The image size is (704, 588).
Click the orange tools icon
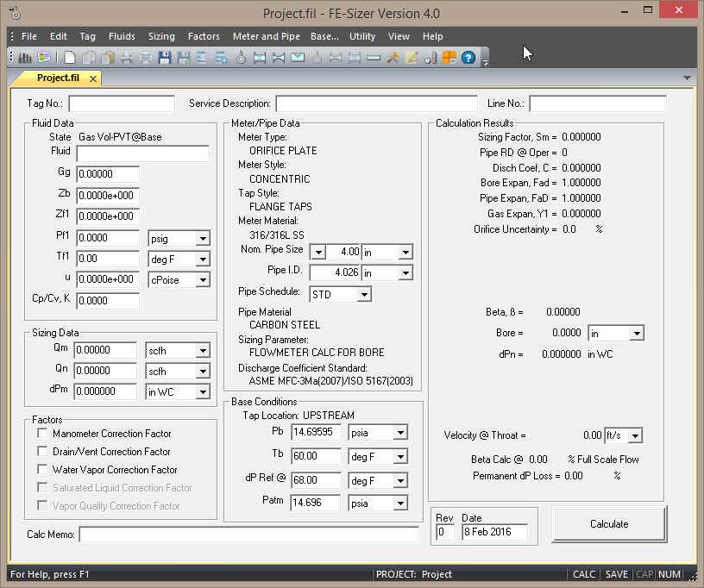tap(393, 58)
